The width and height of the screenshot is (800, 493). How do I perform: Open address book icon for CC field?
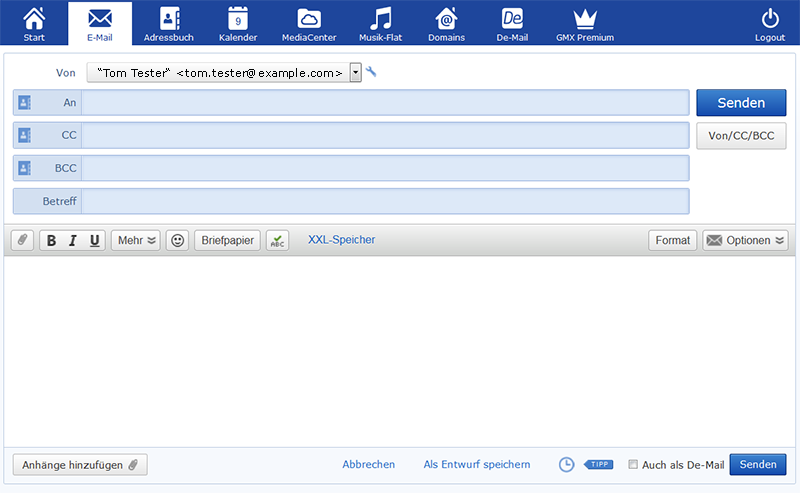point(24,135)
